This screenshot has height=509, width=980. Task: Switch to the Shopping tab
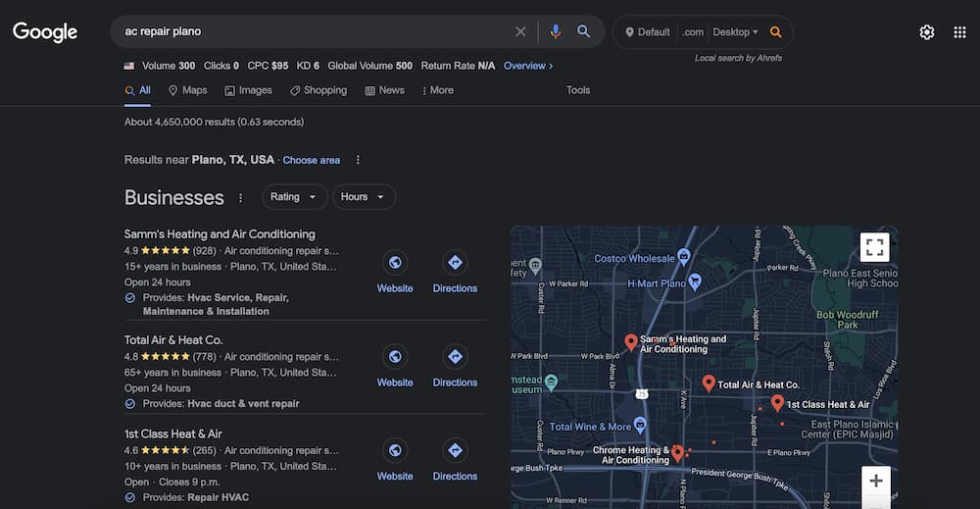(x=318, y=90)
